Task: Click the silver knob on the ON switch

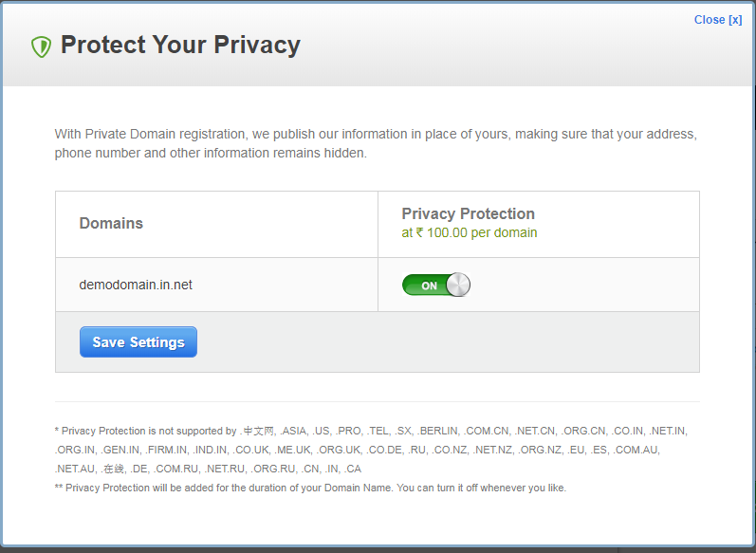Action: pyautogui.click(x=458, y=285)
